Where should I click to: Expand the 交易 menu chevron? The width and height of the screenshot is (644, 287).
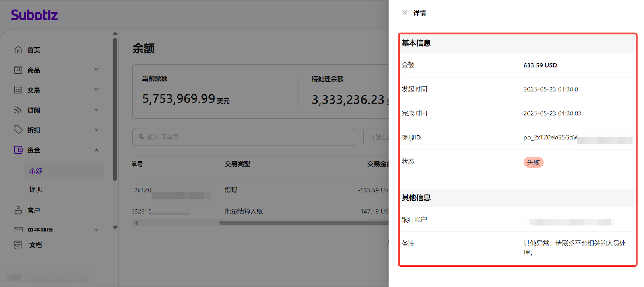tap(96, 90)
